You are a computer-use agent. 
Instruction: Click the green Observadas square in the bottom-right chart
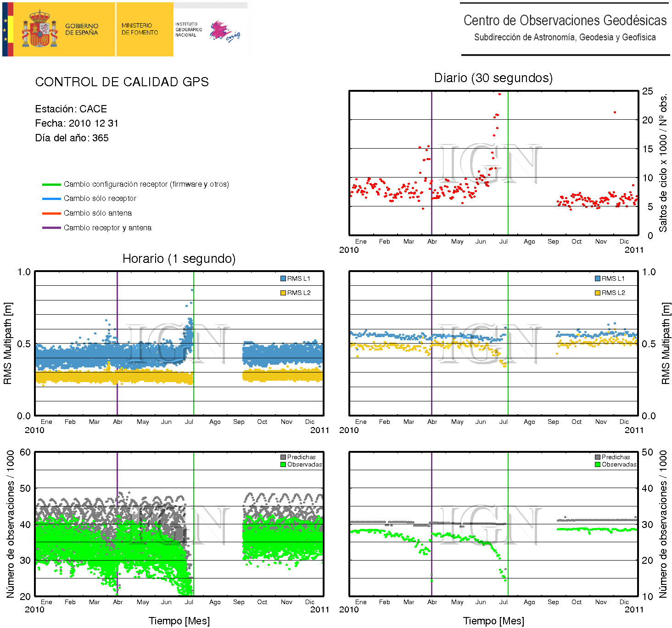[598, 464]
